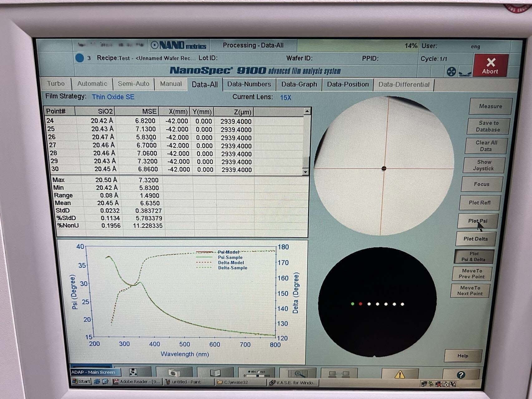Click the Thin Oxide SE film strategy text
Viewport: 532px width, 399px height.
tap(113, 97)
